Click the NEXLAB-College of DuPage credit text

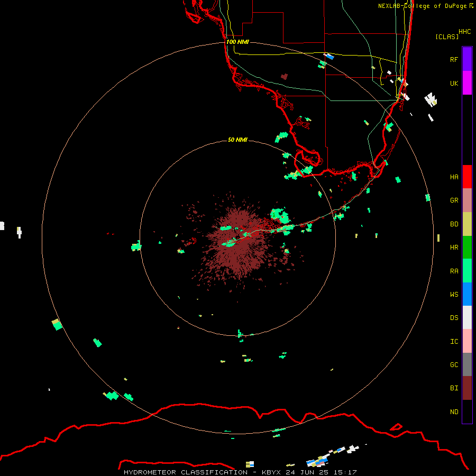[x=425, y=6]
